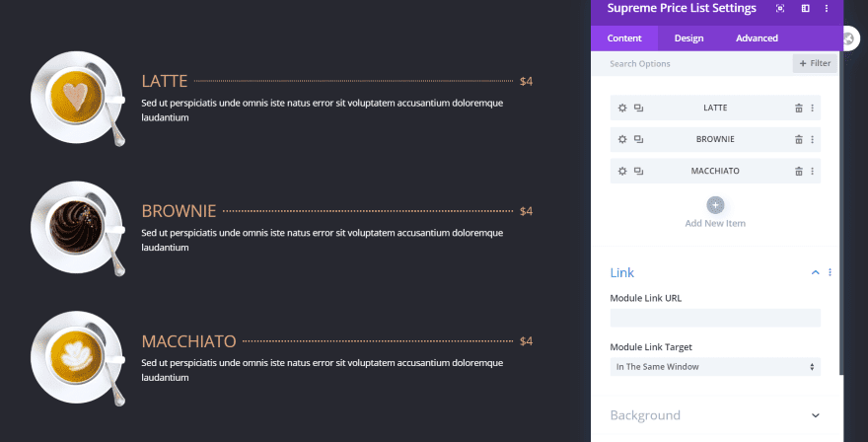Duplicate the LATTE item

point(638,108)
